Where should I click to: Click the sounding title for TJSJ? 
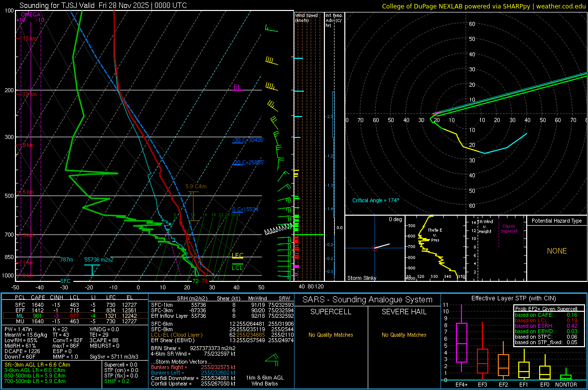pyautogui.click(x=103, y=5)
